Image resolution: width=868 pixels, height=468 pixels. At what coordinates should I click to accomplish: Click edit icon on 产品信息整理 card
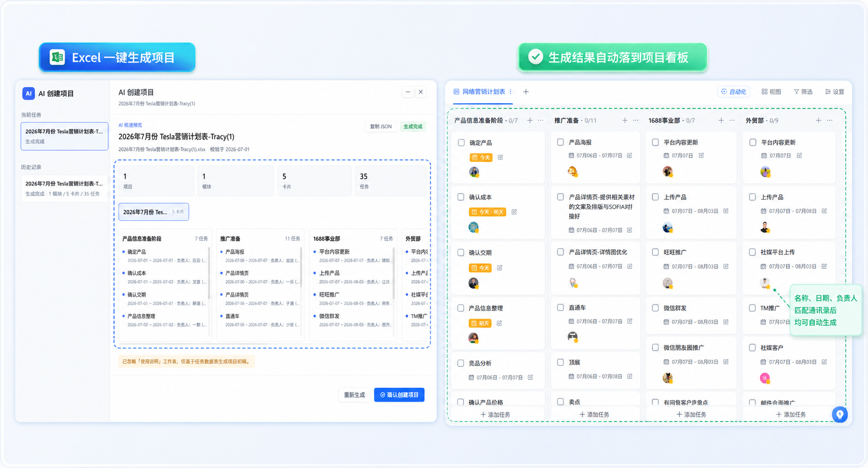pyautogui.click(x=499, y=323)
